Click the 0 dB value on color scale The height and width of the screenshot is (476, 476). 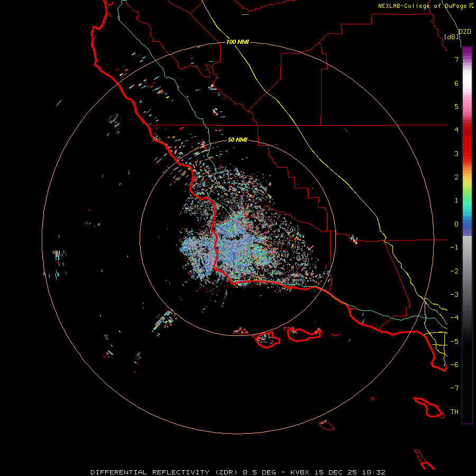[456, 224]
